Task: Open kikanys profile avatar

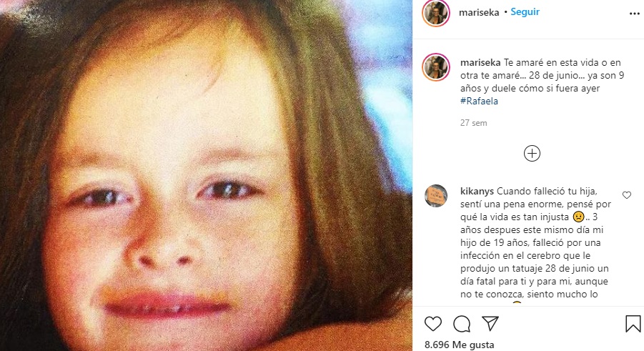Action: click(436, 196)
